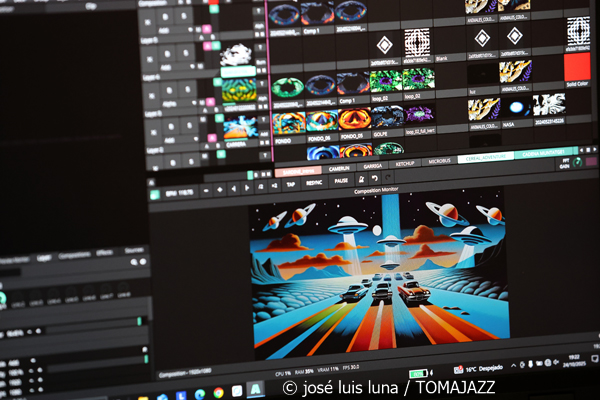Switch to the CAMERUN deck tab
600x400 pixels.
click(x=338, y=170)
